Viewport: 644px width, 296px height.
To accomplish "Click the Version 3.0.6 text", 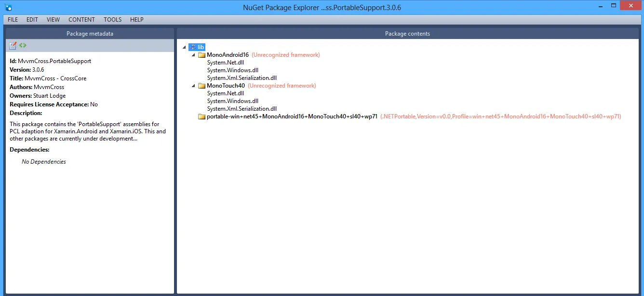I will tap(27, 70).
